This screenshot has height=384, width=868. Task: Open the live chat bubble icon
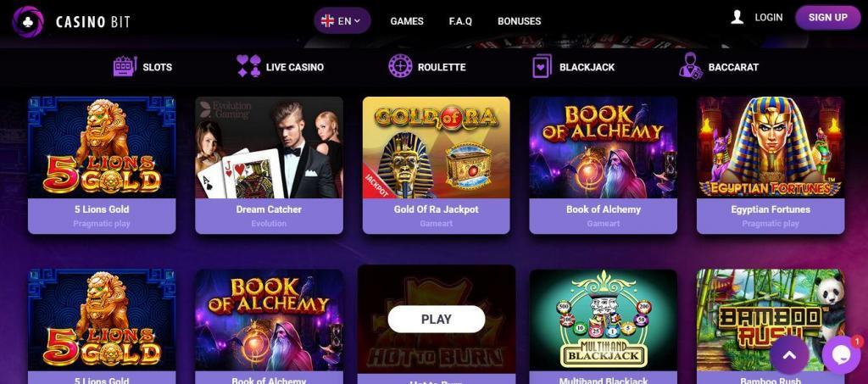pyautogui.click(x=842, y=354)
